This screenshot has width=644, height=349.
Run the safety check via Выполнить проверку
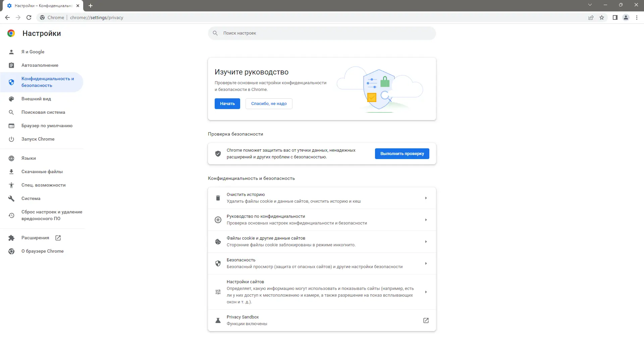pyautogui.click(x=402, y=153)
